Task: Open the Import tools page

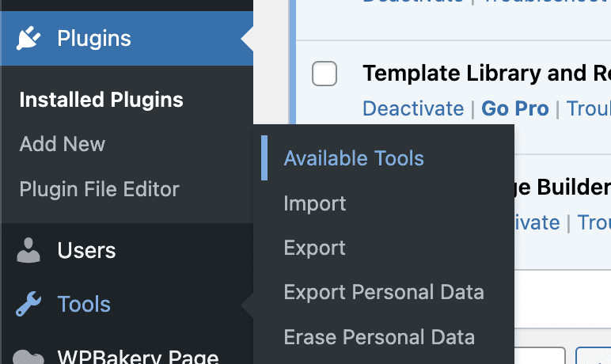Action: [x=315, y=203]
